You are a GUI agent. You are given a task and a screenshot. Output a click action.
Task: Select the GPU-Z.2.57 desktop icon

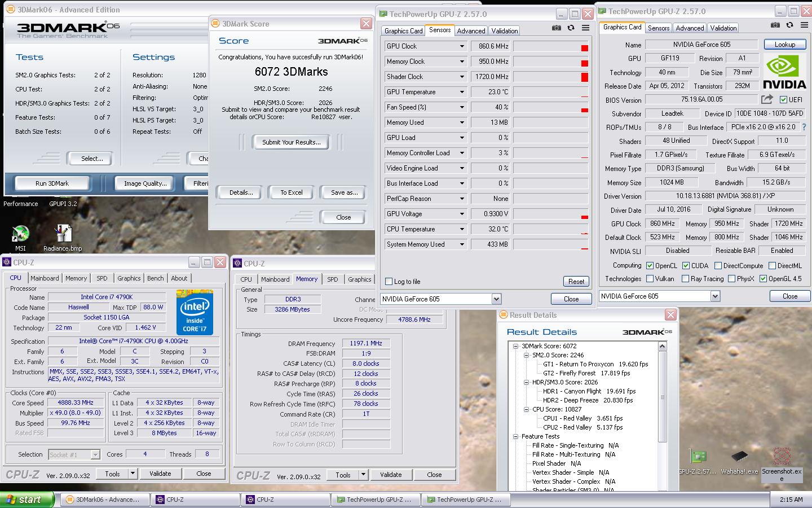point(698,462)
